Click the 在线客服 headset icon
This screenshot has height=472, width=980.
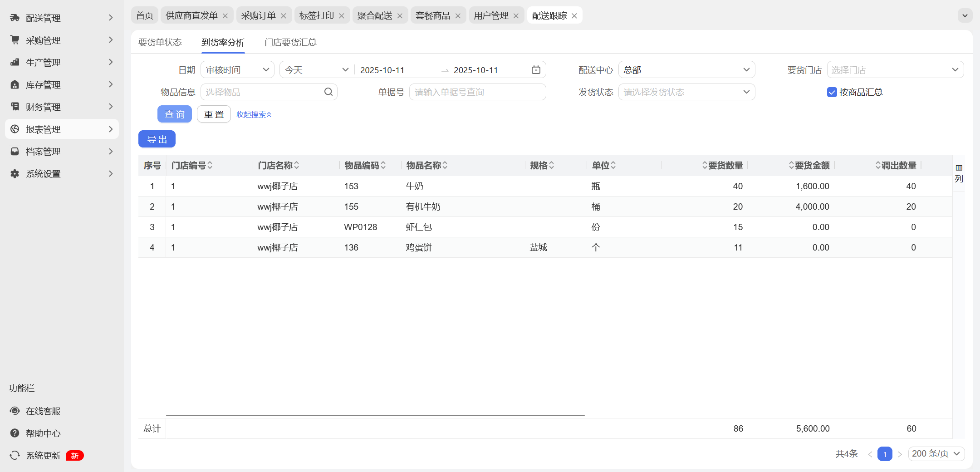point(15,411)
